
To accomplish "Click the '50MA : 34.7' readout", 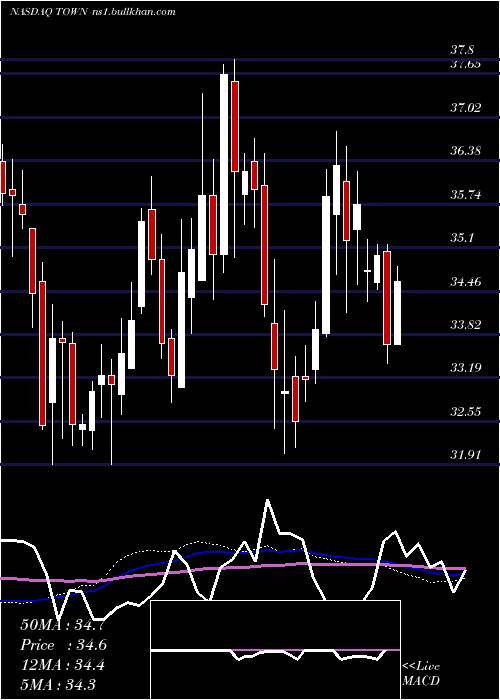I will (62, 625).
